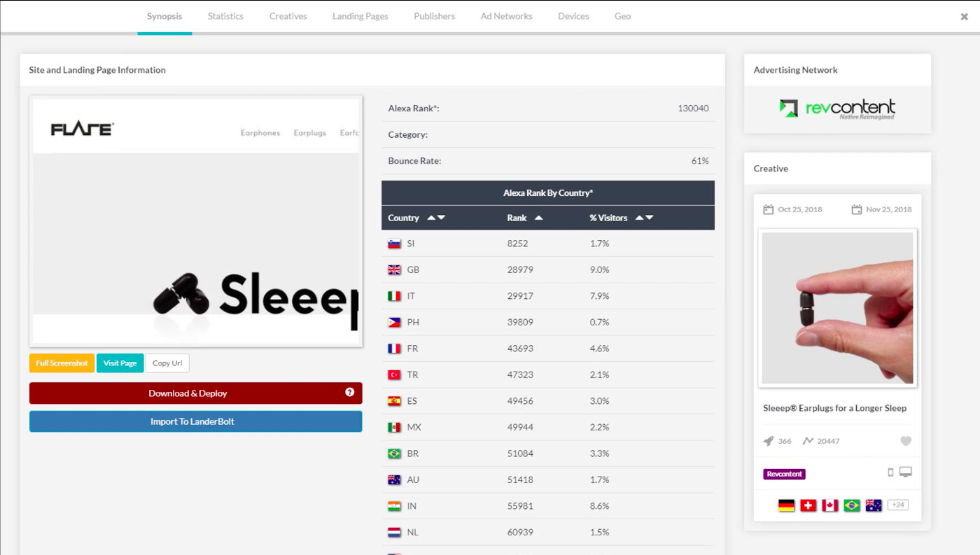Click the 'Alexa Rank By Country*' table heading

[548, 193]
